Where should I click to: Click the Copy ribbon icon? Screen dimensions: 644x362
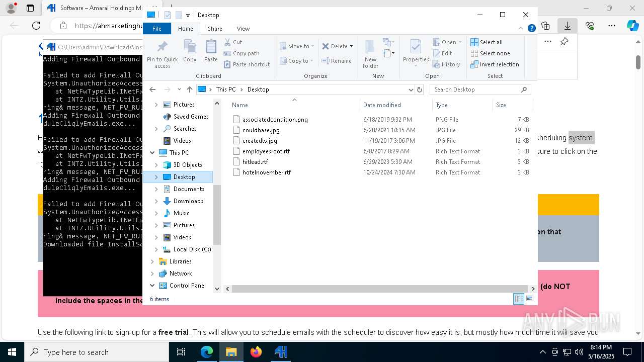click(x=190, y=51)
